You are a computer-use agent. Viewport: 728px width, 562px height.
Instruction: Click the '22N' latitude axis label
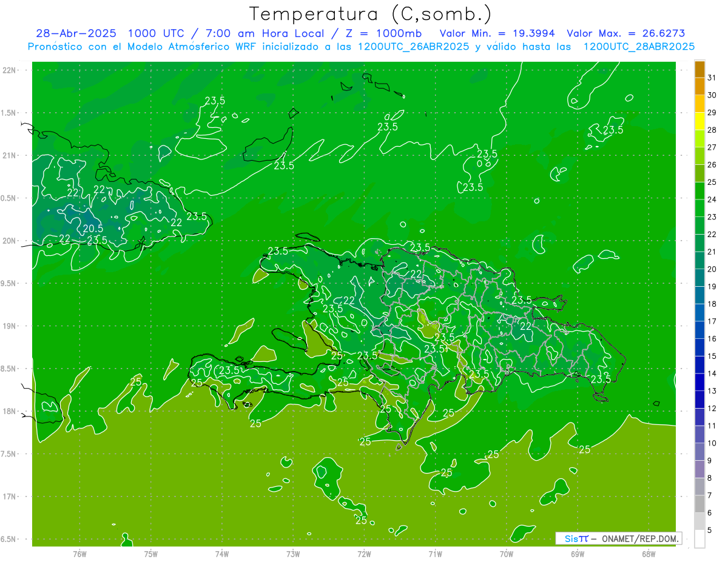(x=10, y=70)
